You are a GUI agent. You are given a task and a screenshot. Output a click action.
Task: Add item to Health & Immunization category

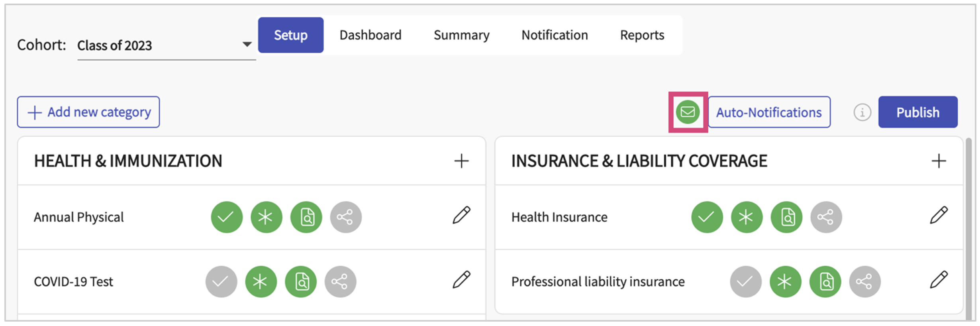(x=461, y=161)
